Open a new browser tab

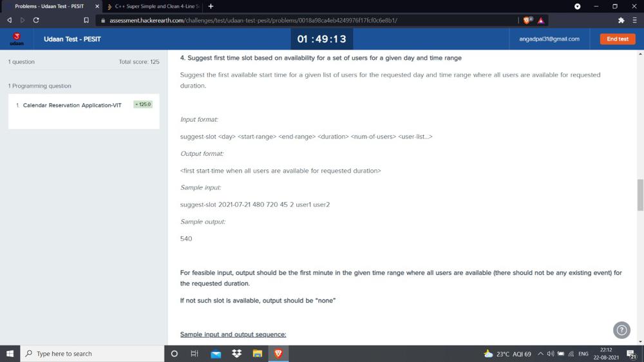pyautogui.click(x=211, y=6)
